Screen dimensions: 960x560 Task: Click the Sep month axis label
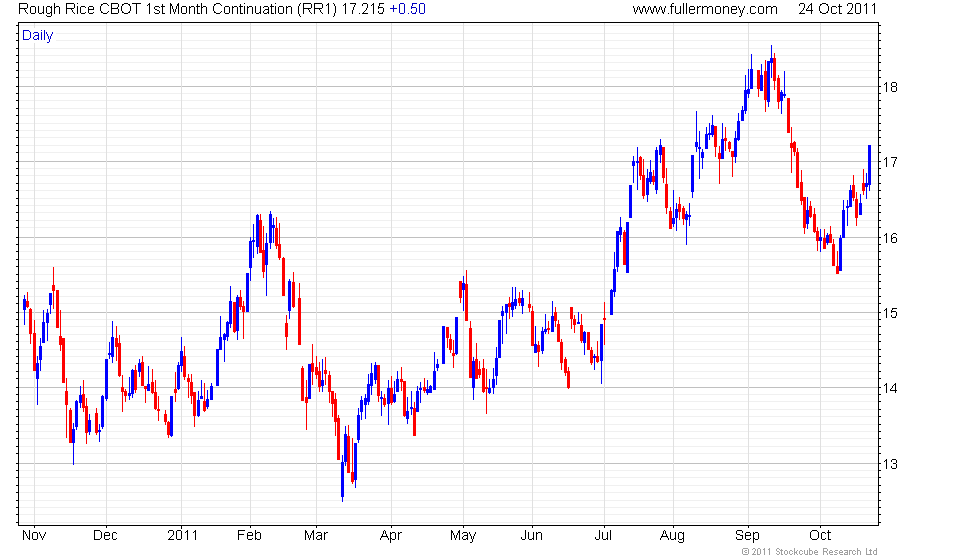pos(747,536)
